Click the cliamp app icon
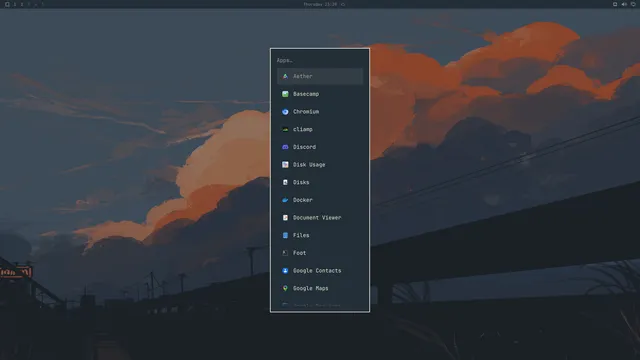The width and height of the screenshot is (640, 360). (285, 129)
